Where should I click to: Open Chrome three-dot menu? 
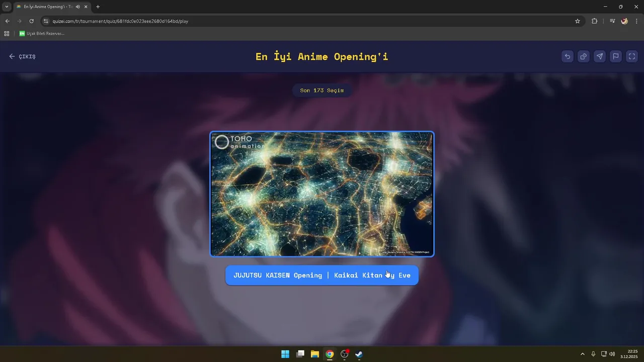click(x=636, y=21)
